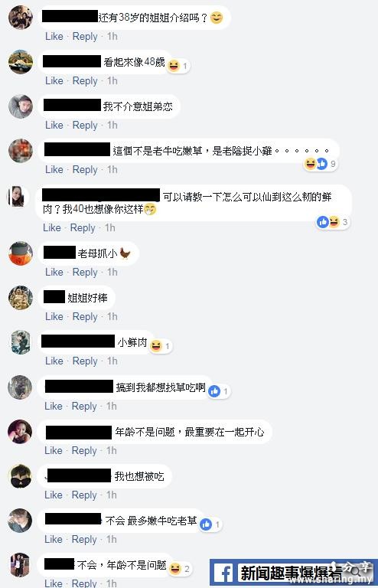This screenshot has width=378, height=588.
Task: Open reactions count on 老牛吃嫩草 comment
Action: [x=333, y=164]
